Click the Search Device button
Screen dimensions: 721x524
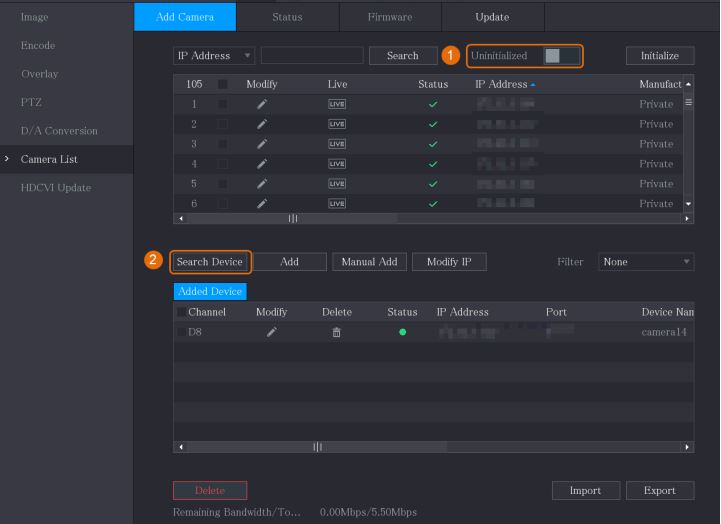pyautogui.click(x=210, y=262)
